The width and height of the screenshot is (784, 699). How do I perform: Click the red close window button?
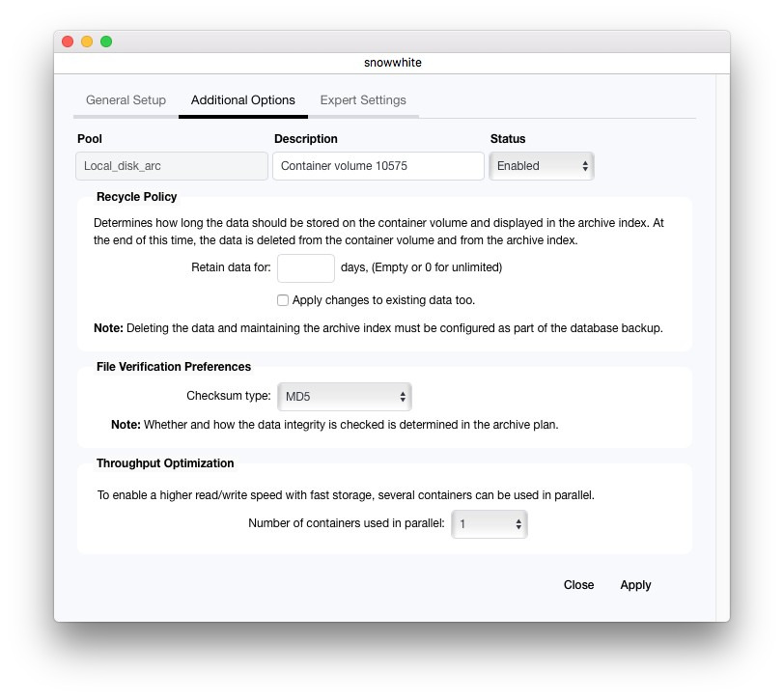68,42
